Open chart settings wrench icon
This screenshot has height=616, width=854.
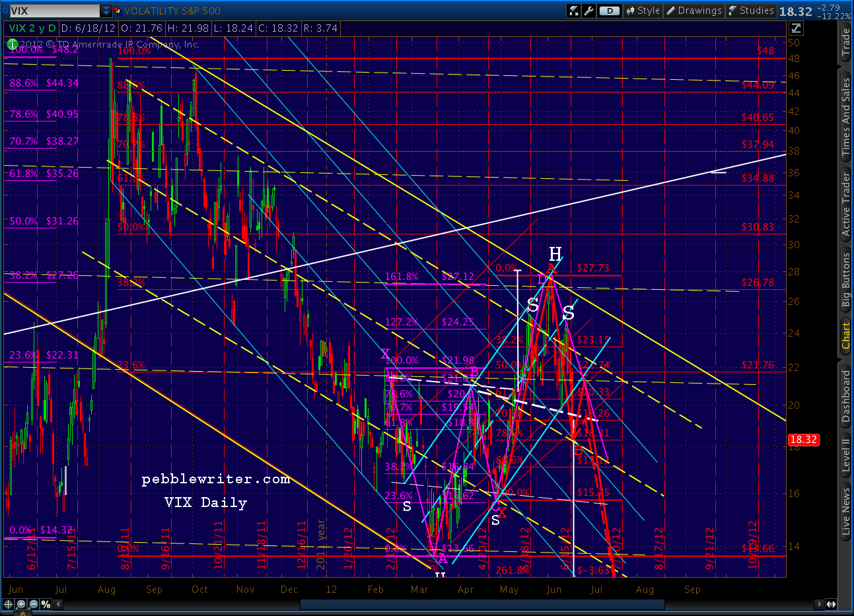click(588, 11)
